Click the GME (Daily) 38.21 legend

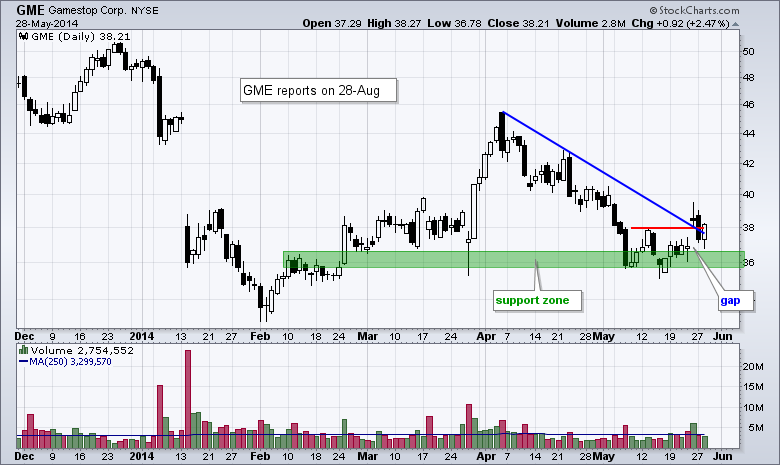click(x=80, y=36)
